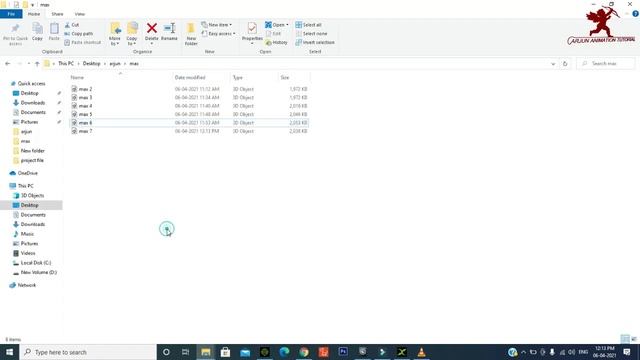Open Music under This PC
The height and width of the screenshot is (360, 640).
coord(27,234)
